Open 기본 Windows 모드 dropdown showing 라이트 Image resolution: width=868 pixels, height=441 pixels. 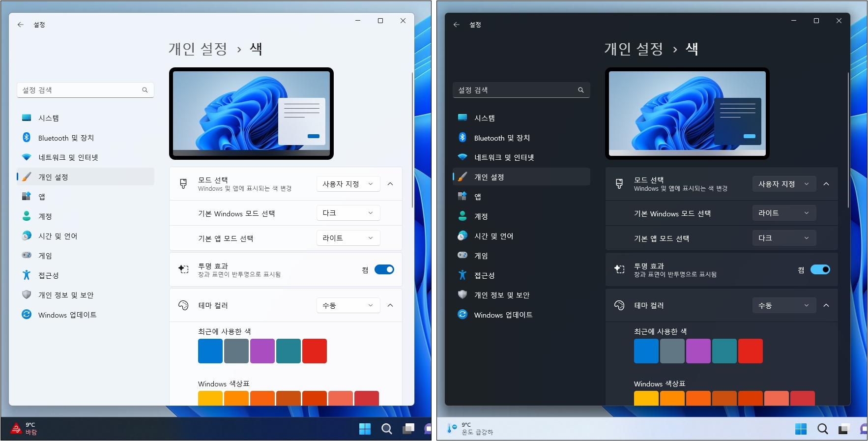(x=784, y=213)
